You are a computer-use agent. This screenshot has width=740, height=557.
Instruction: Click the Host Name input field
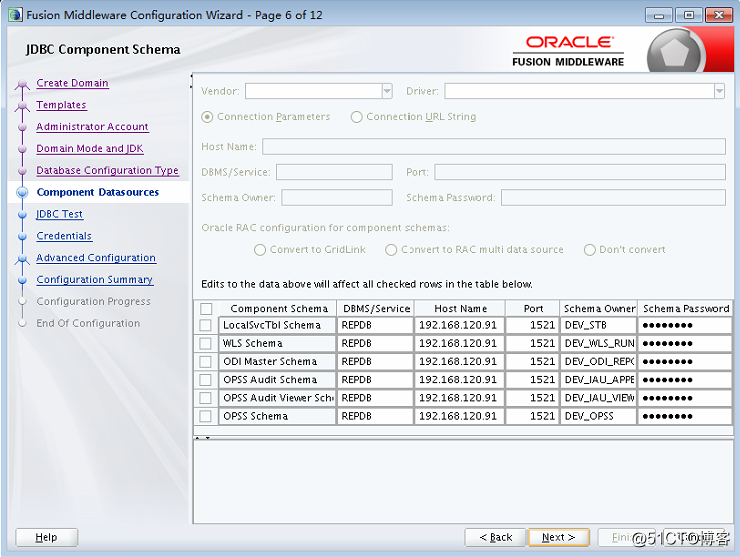(x=494, y=146)
